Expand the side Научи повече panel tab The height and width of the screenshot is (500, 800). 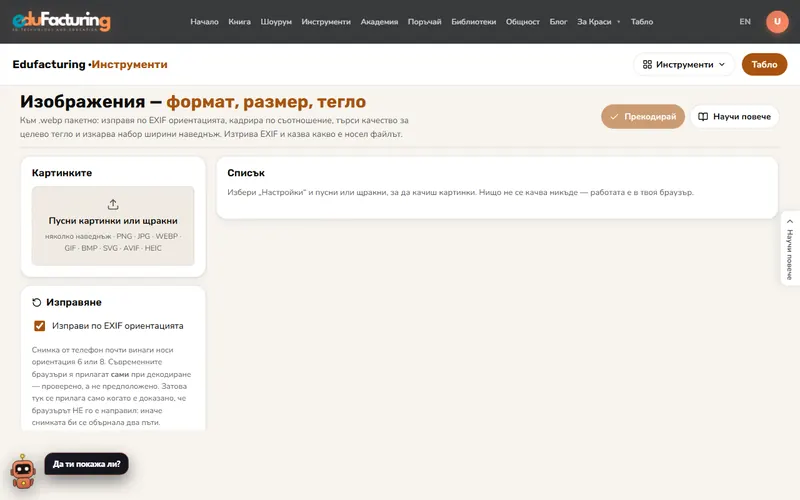pyautogui.click(x=790, y=248)
